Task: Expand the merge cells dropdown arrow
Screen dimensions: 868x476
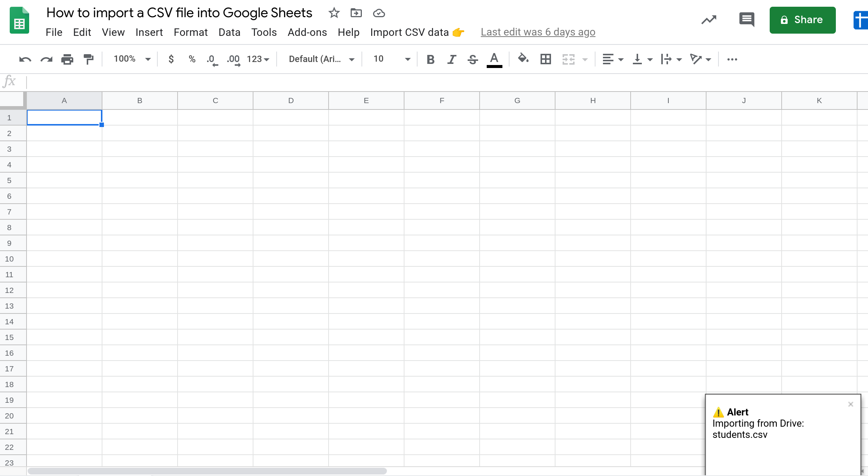Action: pyautogui.click(x=585, y=59)
